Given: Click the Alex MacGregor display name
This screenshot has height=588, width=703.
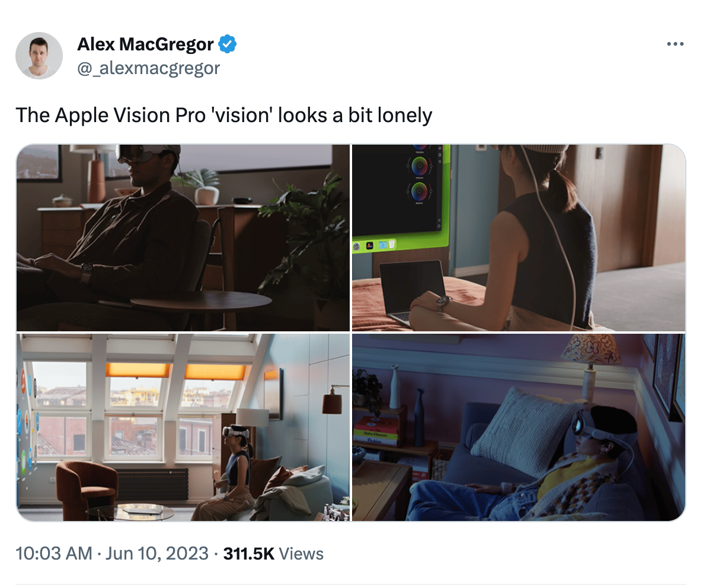Looking at the screenshot, I should click(145, 44).
